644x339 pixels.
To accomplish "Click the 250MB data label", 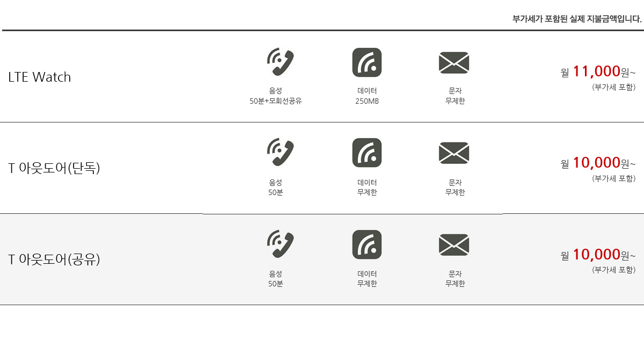I will [367, 101].
